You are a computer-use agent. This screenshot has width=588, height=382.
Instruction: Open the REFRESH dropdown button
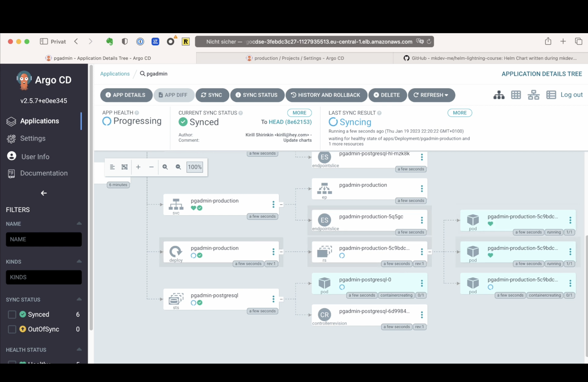431,95
